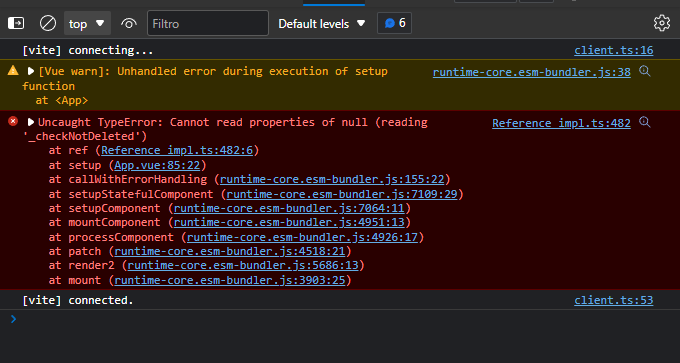Click 'at mountComponent' stack text
The height and width of the screenshot is (363, 680).
pyautogui.click(x=105, y=222)
